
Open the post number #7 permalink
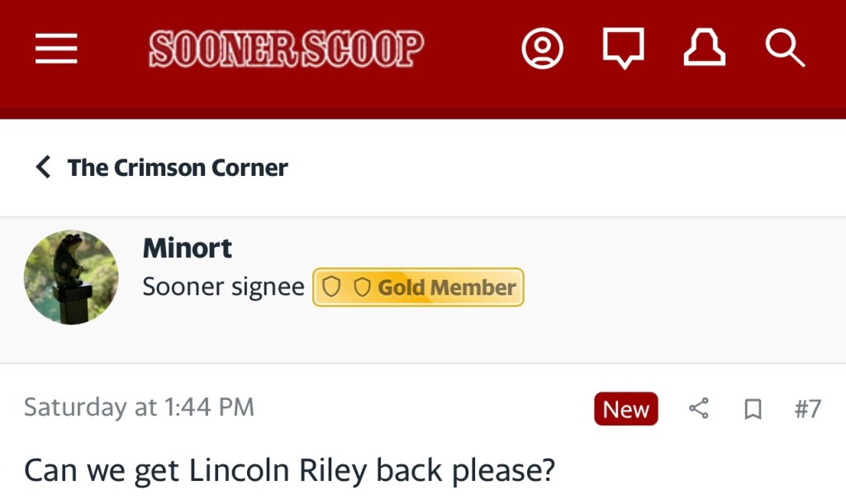pyautogui.click(x=807, y=409)
